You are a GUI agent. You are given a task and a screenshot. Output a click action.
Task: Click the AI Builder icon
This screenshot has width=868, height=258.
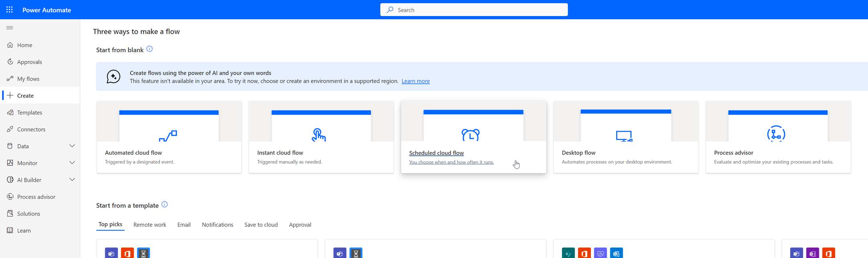tap(10, 180)
